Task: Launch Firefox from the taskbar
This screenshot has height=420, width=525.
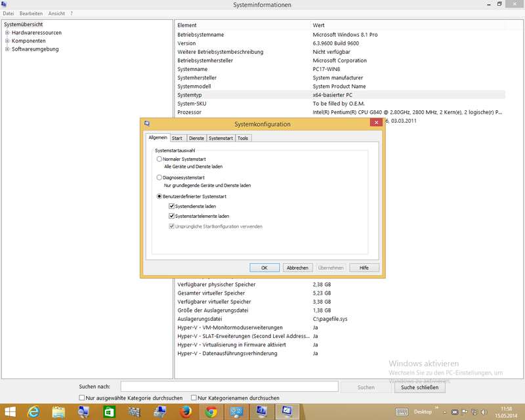Action: [186, 411]
